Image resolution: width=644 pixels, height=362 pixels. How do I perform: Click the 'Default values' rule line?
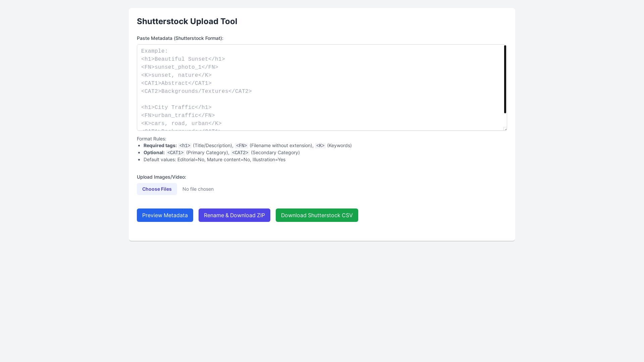214,160
